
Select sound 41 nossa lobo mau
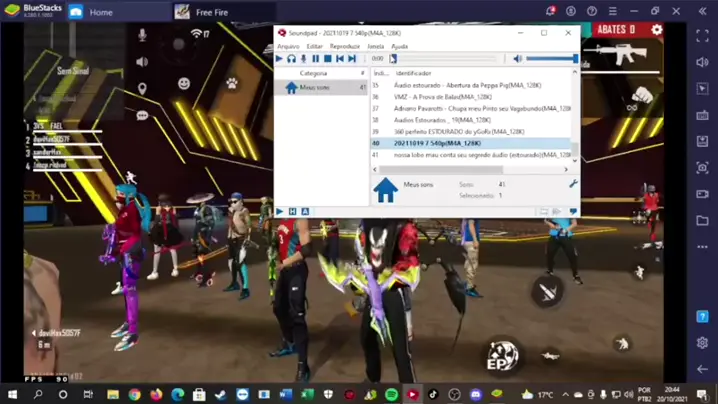tap(480, 155)
